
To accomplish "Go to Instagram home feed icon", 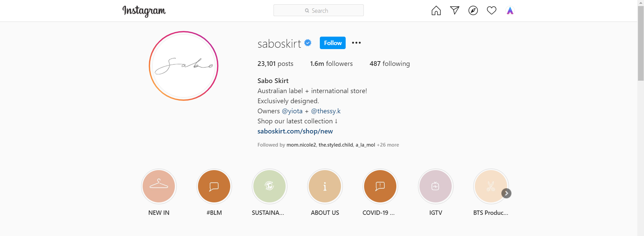I will click(436, 11).
